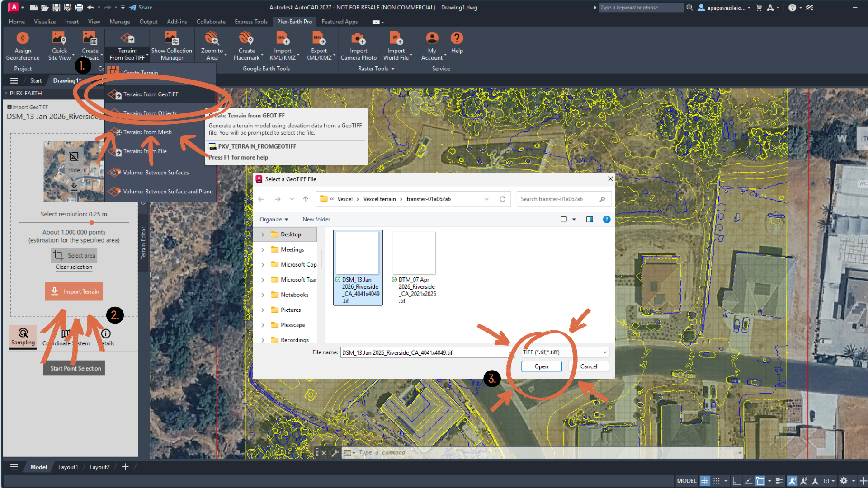Click the Export KML/KMZ icon
The image size is (868, 488).
click(319, 38)
